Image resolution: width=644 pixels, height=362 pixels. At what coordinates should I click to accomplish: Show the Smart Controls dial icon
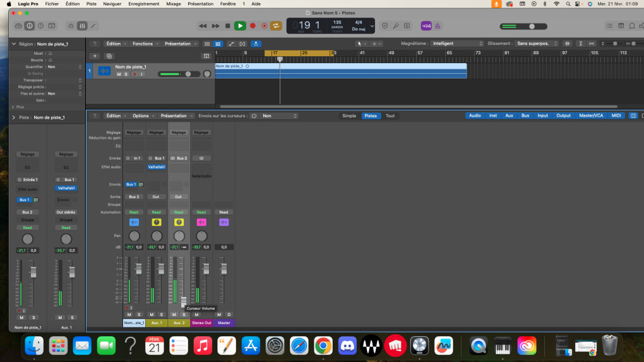tap(71, 26)
